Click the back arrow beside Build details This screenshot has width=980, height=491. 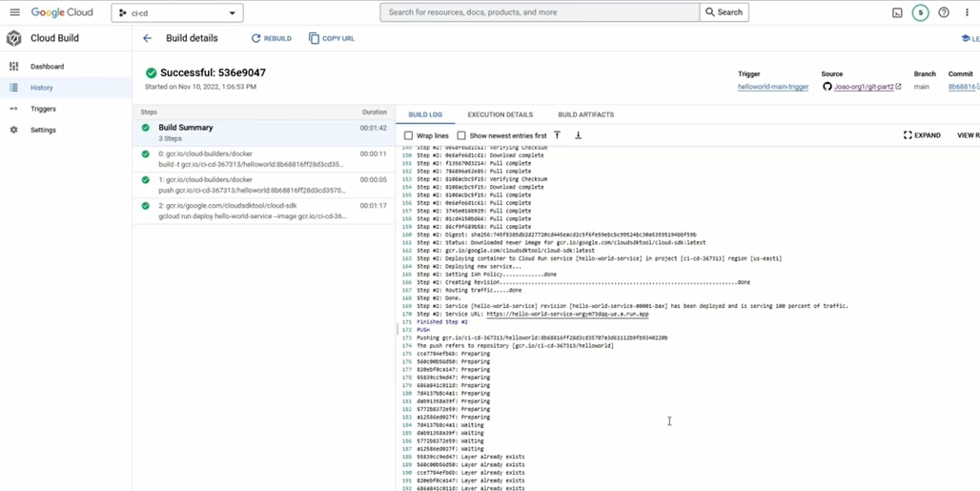click(x=147, y=38)
